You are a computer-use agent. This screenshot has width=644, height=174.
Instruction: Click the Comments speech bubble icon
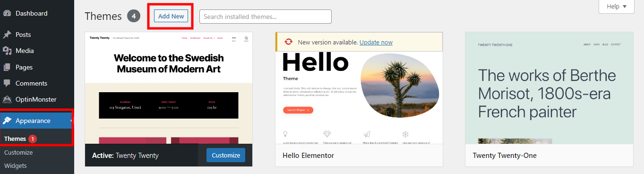tap(7, 83)
